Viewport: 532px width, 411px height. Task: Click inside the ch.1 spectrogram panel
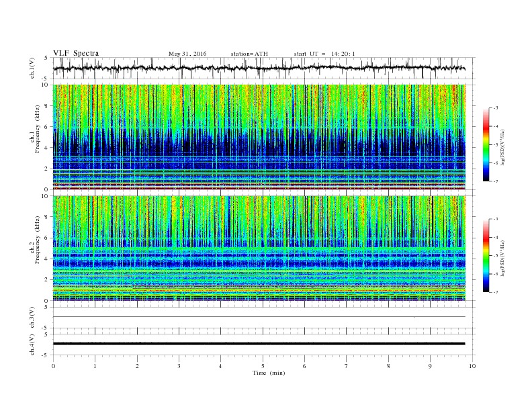(259, 137)
